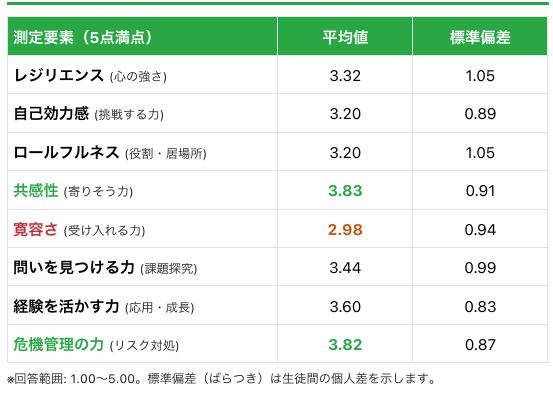This screenshot has width=553, height=396.
Task: Click the 3.44 average value cell
Action: [345, 268]
